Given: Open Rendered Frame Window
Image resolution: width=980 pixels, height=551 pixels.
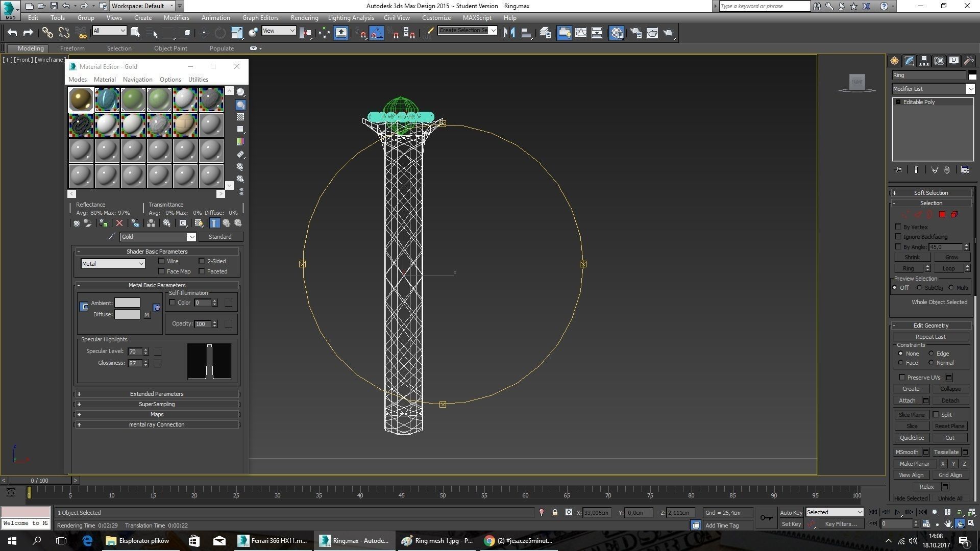Looking at the screenshot, I should point(652,33).
